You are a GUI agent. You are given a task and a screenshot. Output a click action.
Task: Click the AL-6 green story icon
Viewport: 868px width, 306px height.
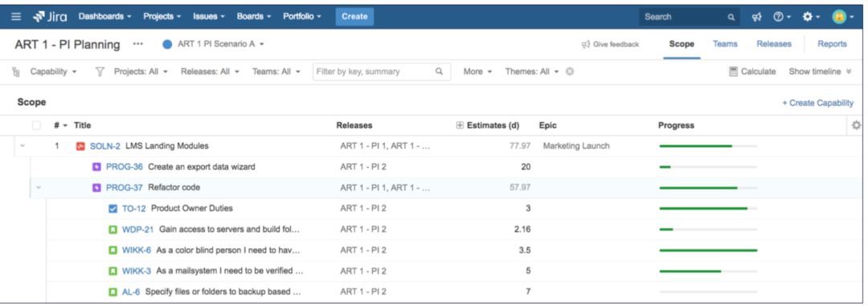click(113, 292)
